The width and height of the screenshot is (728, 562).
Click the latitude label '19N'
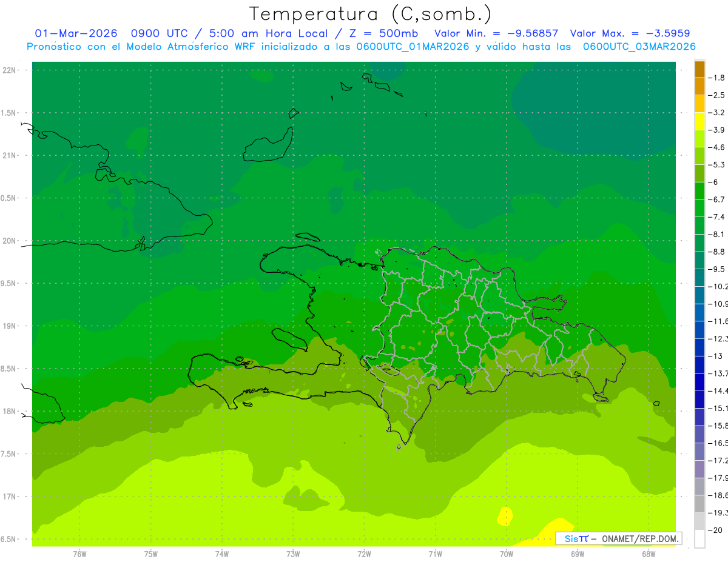10,326
